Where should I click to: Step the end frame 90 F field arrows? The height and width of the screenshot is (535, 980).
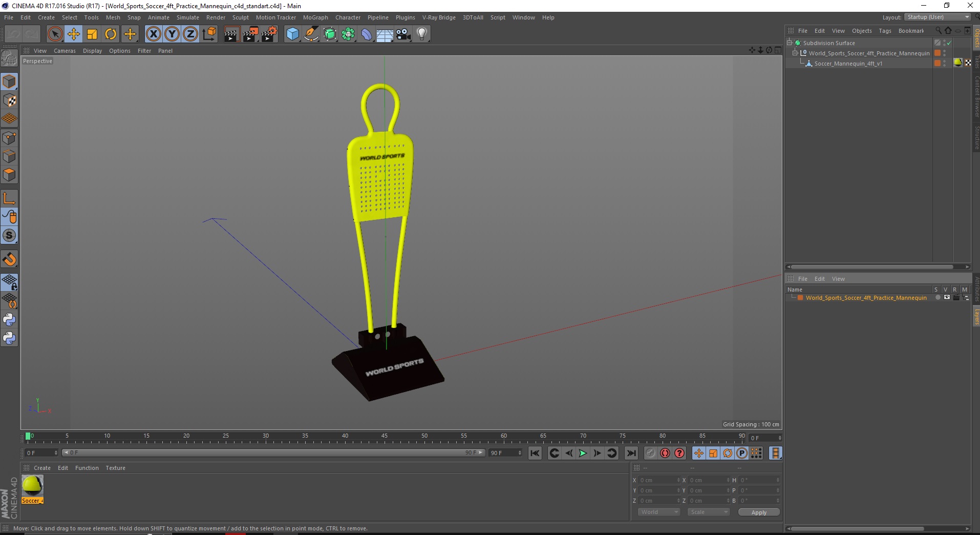click(520, 453)
